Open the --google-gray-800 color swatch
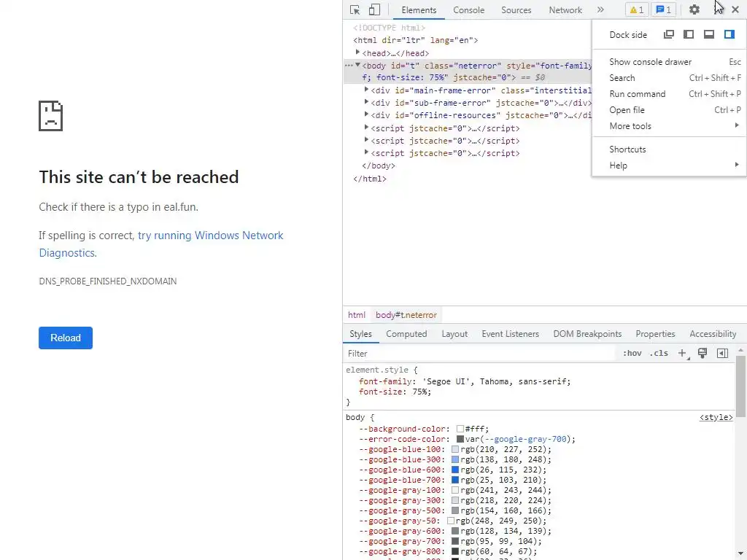747x560 pixels. pos(455,552)
